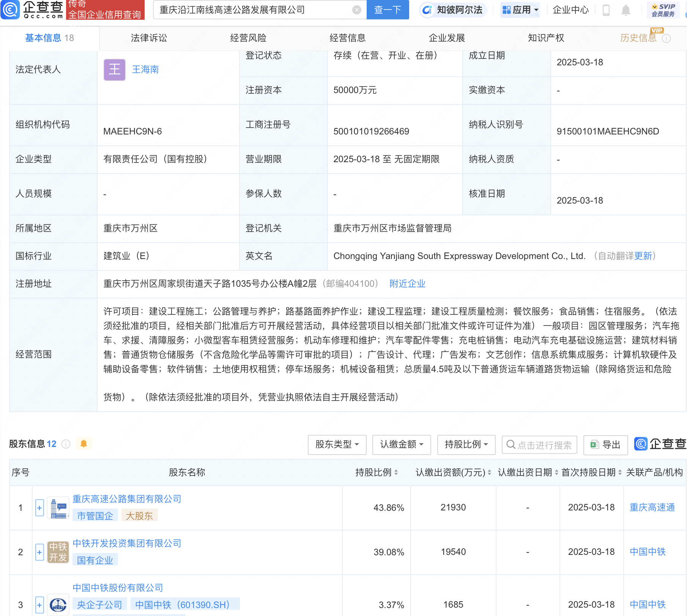Click shareholder alert bell icon

click(x=84, y=444)
